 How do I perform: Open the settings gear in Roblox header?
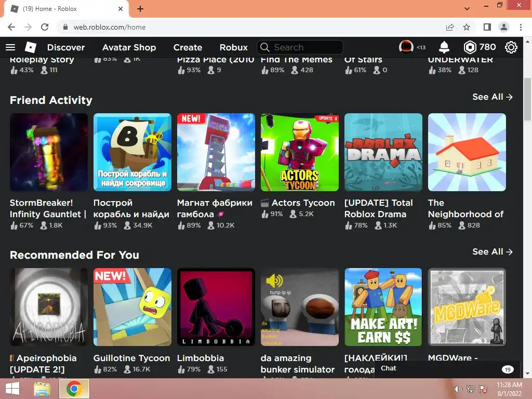point(511,47)
